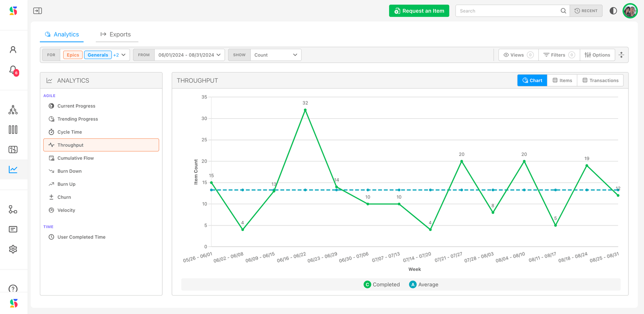Screen dimensions: 644x314
Task: Click the user profile sidebar icon
Action: click(x=13, y=50)
